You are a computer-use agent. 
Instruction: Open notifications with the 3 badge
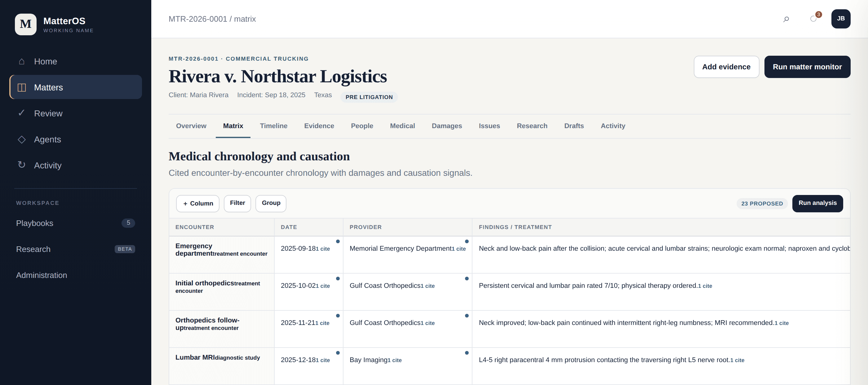(814, 19)
